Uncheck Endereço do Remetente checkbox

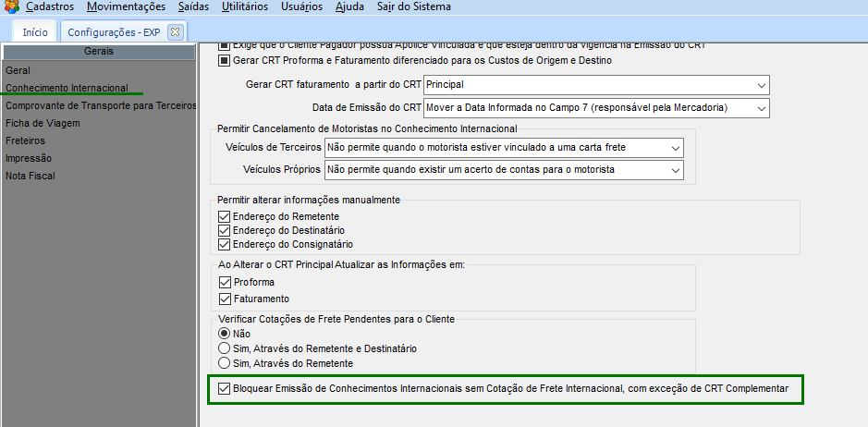[x=223, y=216]
